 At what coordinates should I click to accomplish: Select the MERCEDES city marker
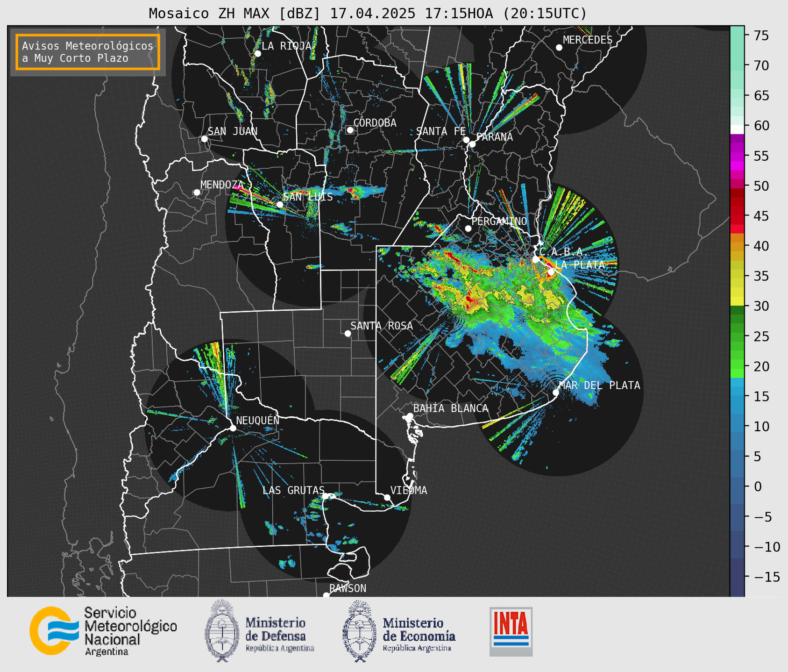coord(559,48)
